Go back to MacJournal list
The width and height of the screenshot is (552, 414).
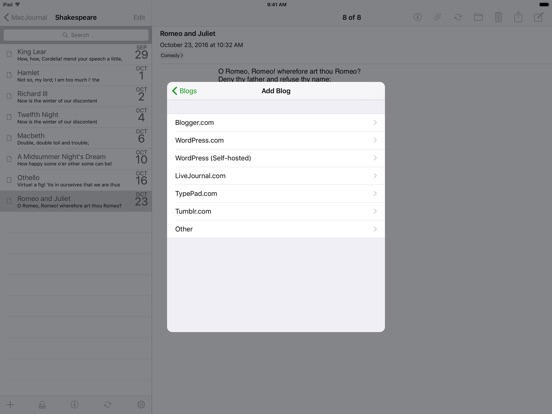[25, 17]
